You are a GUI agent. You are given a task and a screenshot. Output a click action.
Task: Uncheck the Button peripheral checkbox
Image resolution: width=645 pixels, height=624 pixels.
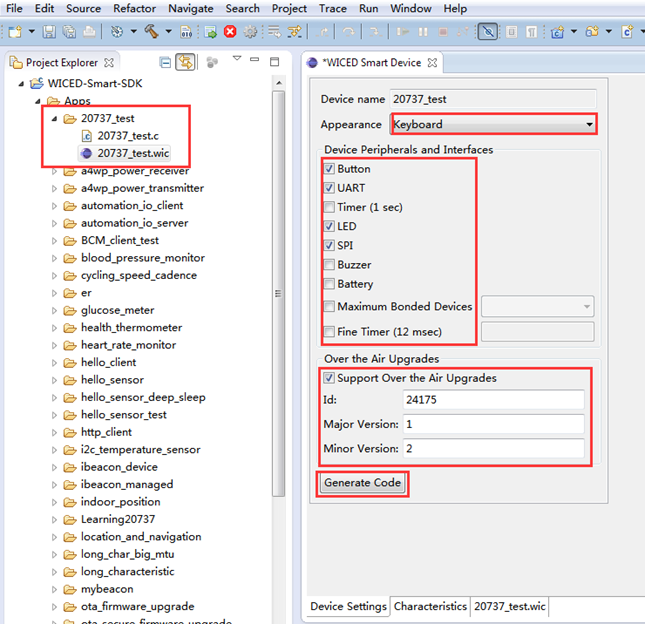pos(329,169)
